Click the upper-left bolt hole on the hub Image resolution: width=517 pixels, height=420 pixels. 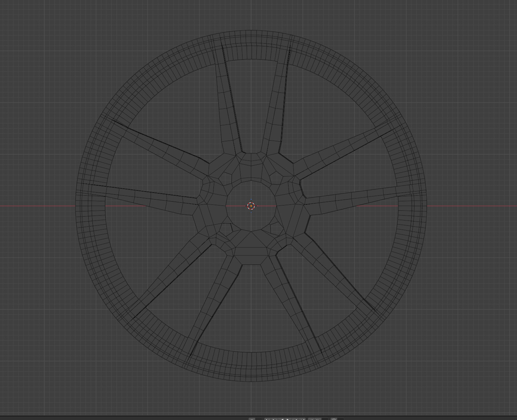click(226, 179)
